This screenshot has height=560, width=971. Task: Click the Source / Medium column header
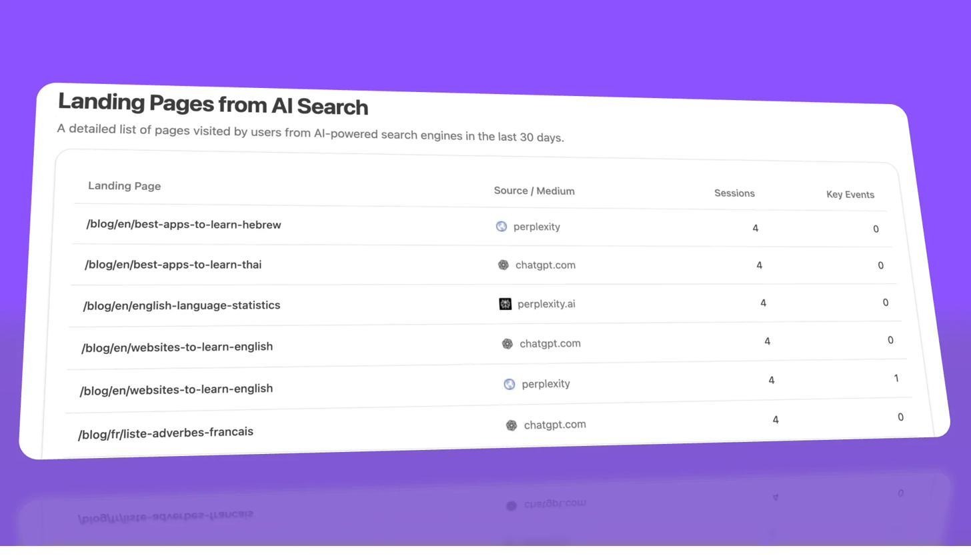point(534,191)
